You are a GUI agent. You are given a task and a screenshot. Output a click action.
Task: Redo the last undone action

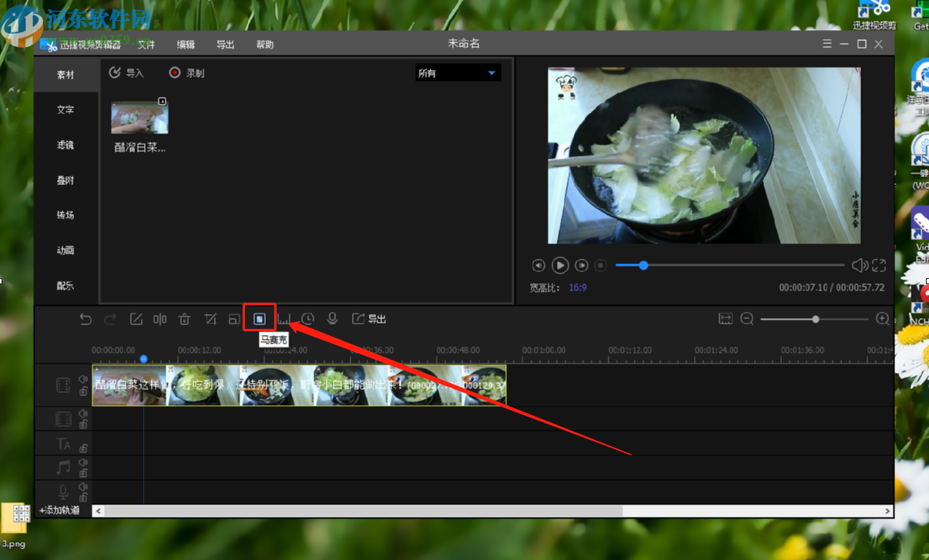click(x=110, y=319)
